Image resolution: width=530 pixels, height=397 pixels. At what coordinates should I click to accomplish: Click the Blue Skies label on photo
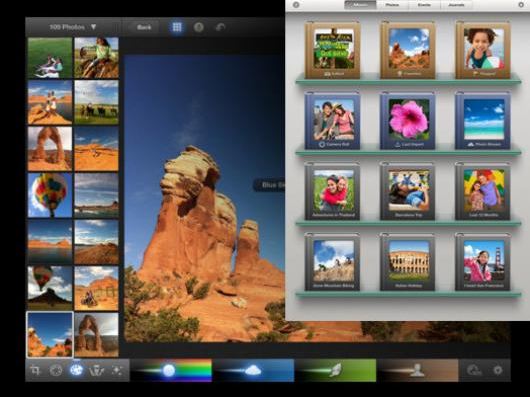click(x=269, y=185)
